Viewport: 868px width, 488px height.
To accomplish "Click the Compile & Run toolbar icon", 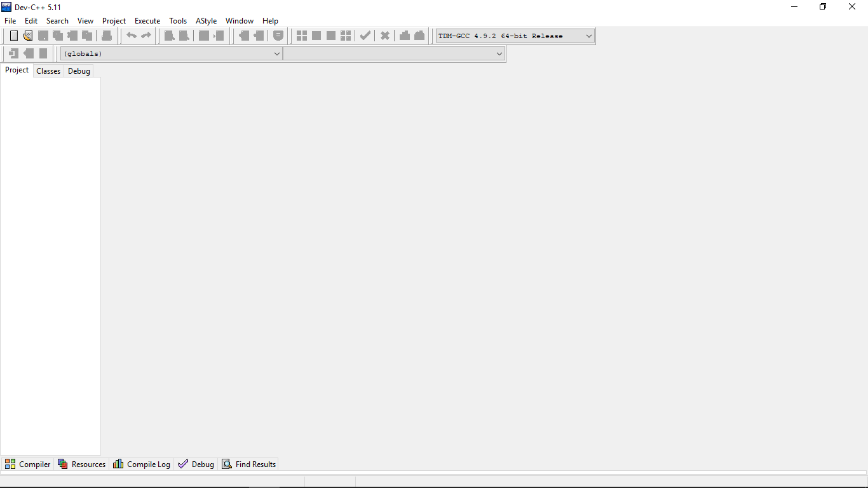I will click(x=331, y=36).
